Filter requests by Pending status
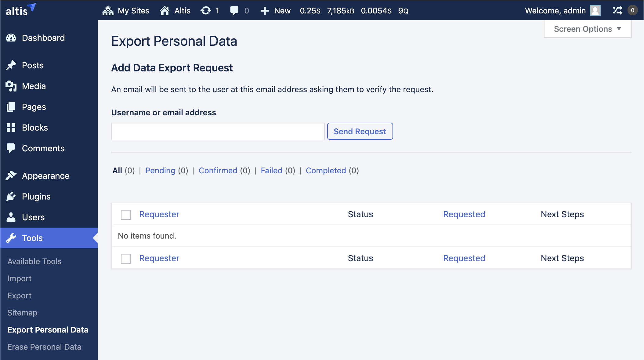Viewport: 644px width, 360px height. 160,171
